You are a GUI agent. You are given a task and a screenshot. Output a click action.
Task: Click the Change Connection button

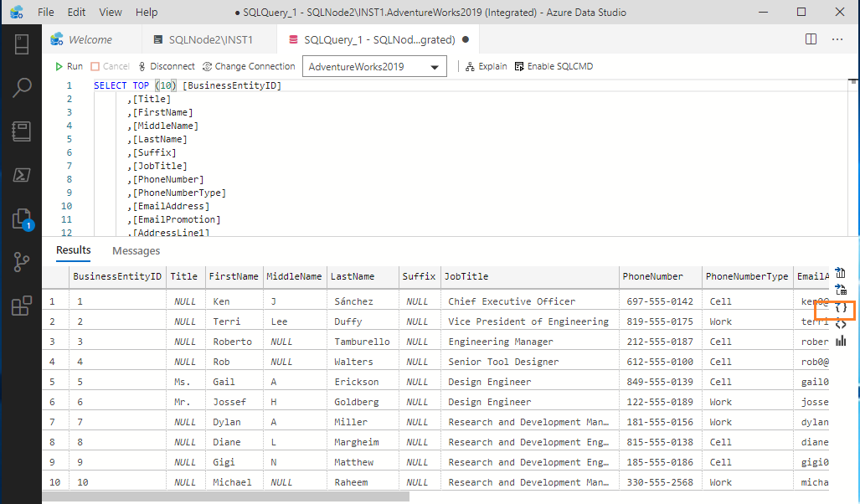(249, 66)
